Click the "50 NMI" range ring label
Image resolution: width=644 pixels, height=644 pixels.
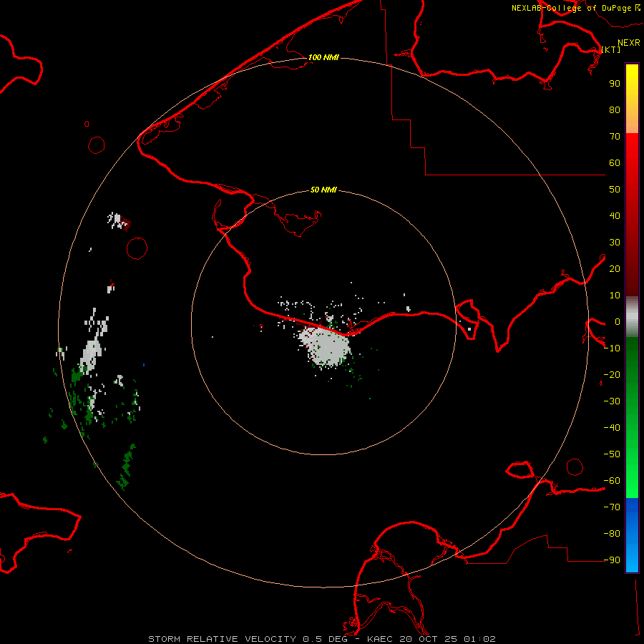pos(323,190)
